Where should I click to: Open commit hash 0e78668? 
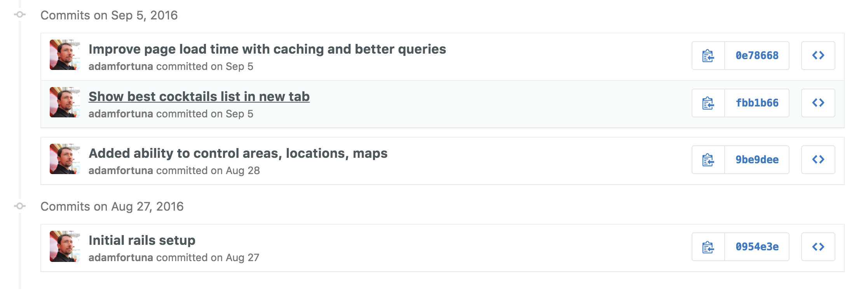pyautogui.click(x=757, y=56)
